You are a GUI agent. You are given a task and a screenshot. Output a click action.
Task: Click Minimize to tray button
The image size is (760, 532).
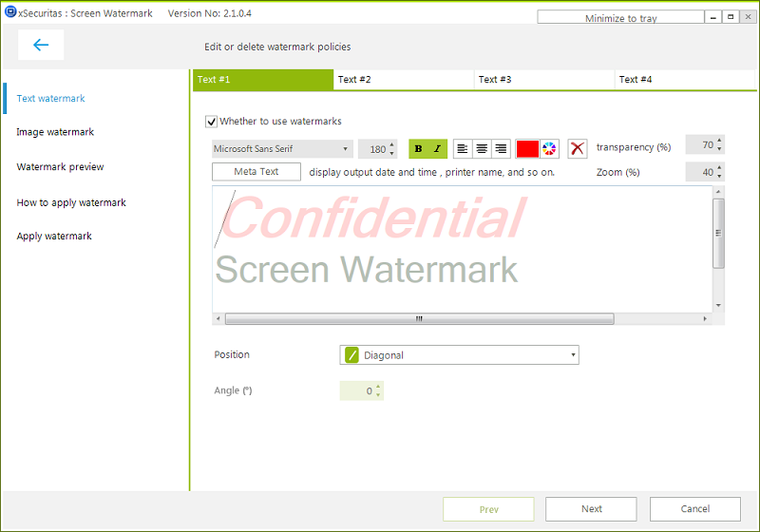coord(620,18)
